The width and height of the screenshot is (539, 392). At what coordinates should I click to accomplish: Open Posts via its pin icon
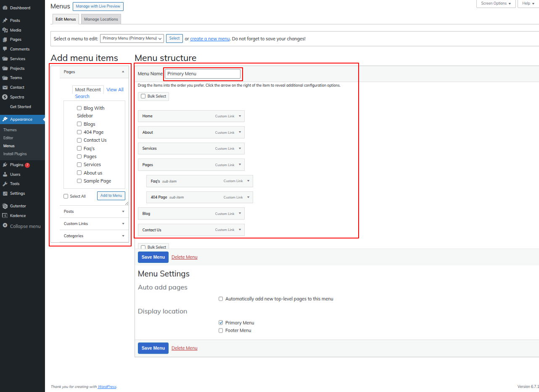[5, 21]
